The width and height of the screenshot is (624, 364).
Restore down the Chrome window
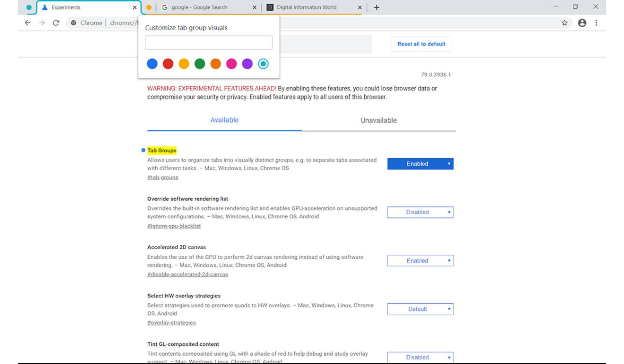pyautogui.click(x=576, y=6)
